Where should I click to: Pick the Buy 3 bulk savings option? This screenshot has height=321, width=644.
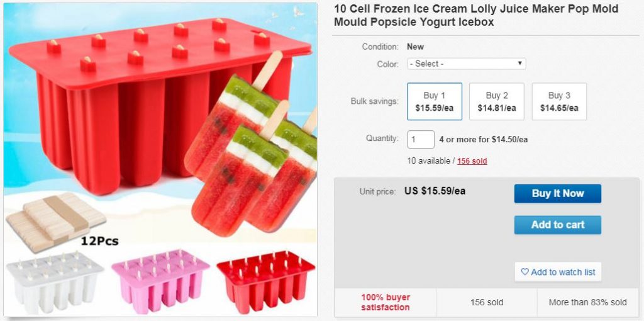coord(559,101)
